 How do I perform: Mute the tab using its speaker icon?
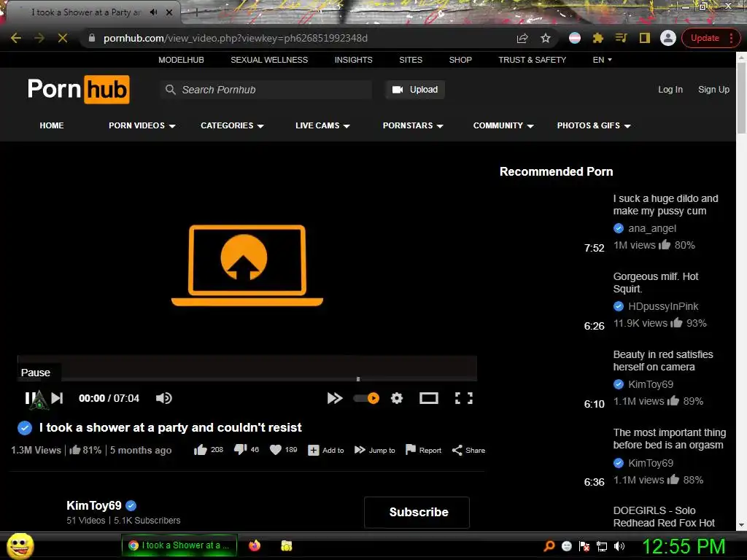coord(153,12)
